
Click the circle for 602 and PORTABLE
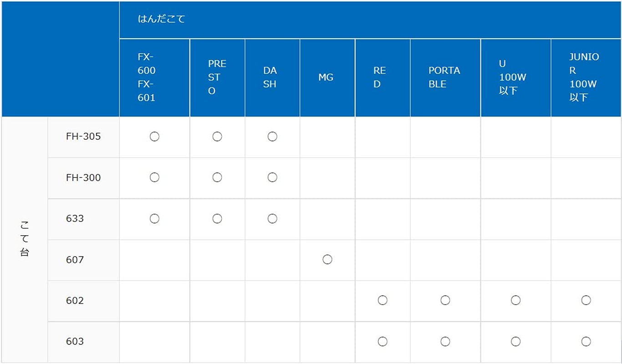pos(445,300)
